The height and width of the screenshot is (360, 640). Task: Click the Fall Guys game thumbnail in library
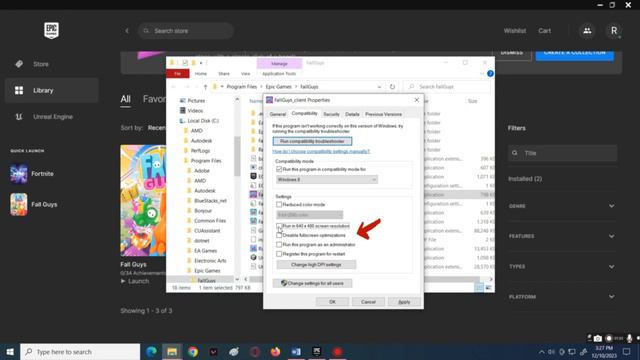click(143, 200)
